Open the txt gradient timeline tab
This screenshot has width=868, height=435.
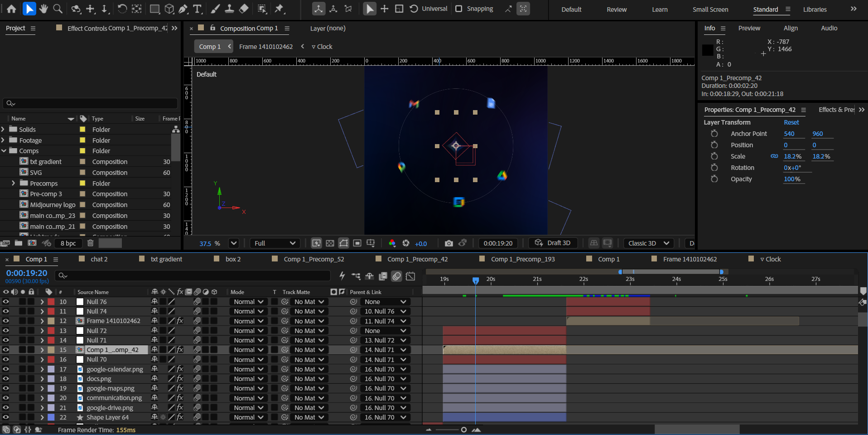coord(166,259)
